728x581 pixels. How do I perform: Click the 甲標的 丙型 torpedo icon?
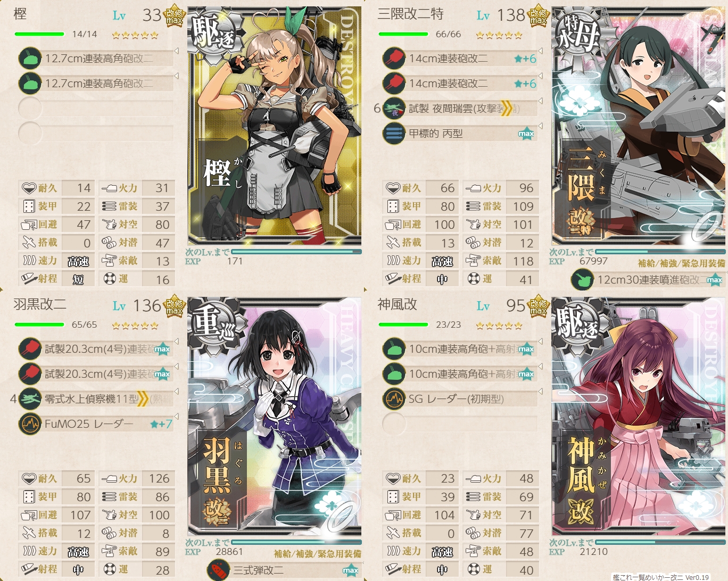coord(394,134)
